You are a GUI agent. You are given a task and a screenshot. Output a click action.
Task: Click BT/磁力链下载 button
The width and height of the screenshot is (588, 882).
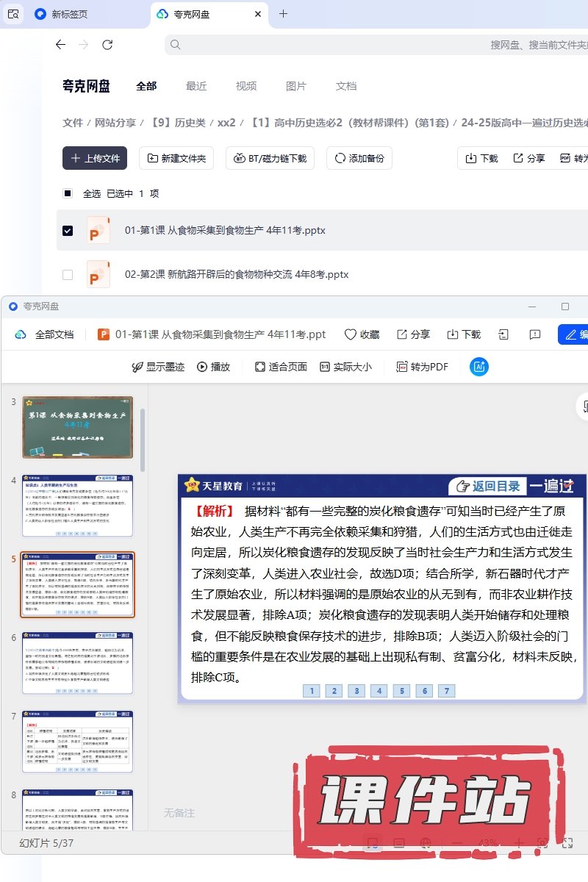[270, 158]
